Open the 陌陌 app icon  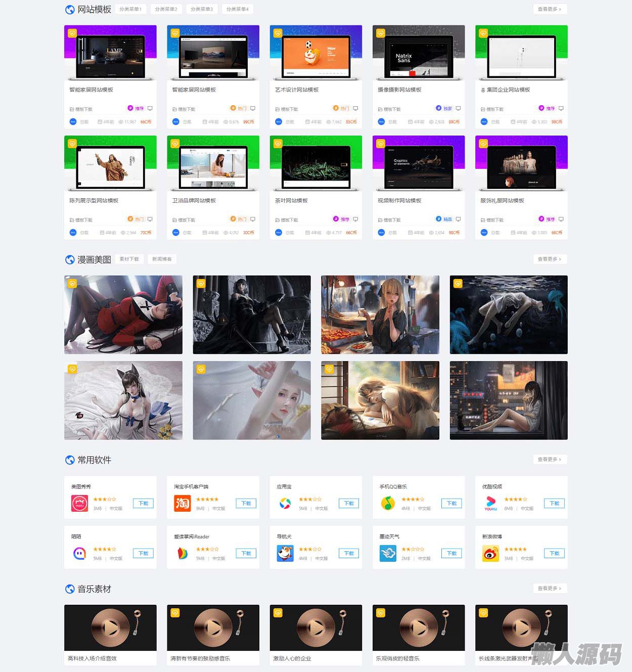pyautogui.click(x=79, y=553)
